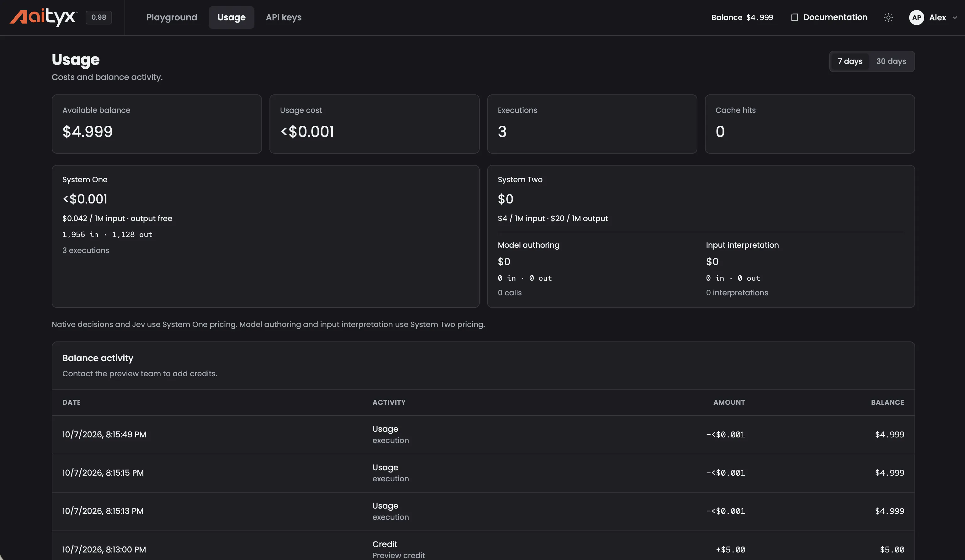
Task: Click the BALANCE column header
Action: (x=888, y=402)
